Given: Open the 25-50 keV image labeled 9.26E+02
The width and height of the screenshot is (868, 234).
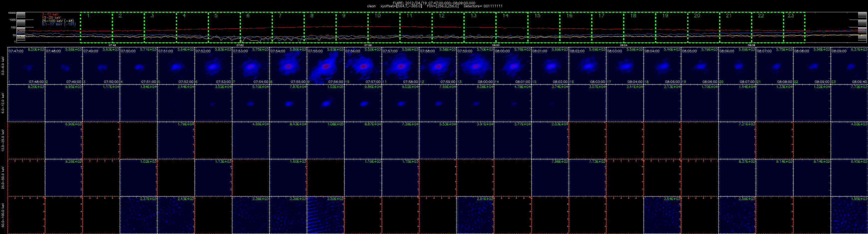Looking at the screenshot, I should [63, 177].
